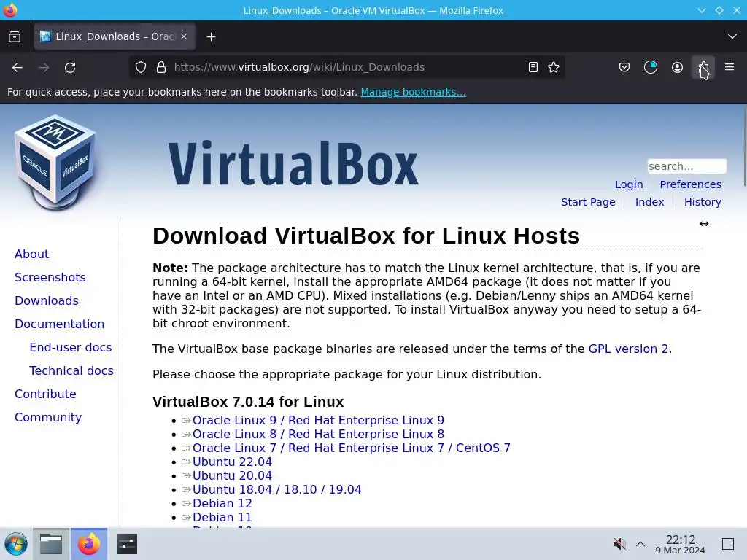747x560 pixels.
Task: Click the title bar down-chevron minimize button
Action: [x=701, y=10]
